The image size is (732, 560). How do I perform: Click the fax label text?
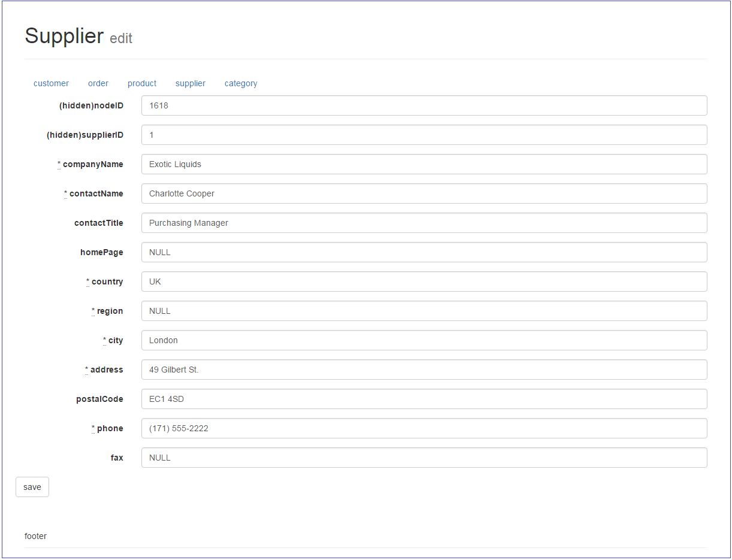(117, 458)
